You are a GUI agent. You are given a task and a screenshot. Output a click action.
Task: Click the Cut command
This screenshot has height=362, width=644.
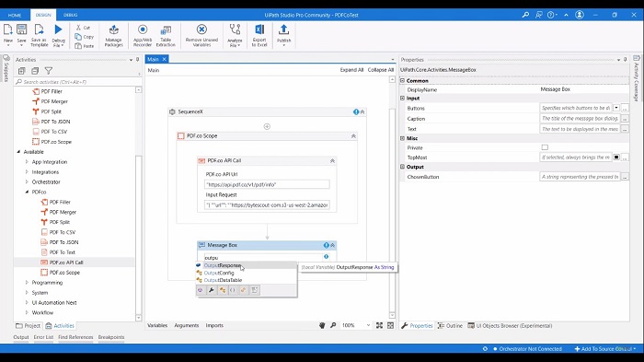tap(84, 28)
